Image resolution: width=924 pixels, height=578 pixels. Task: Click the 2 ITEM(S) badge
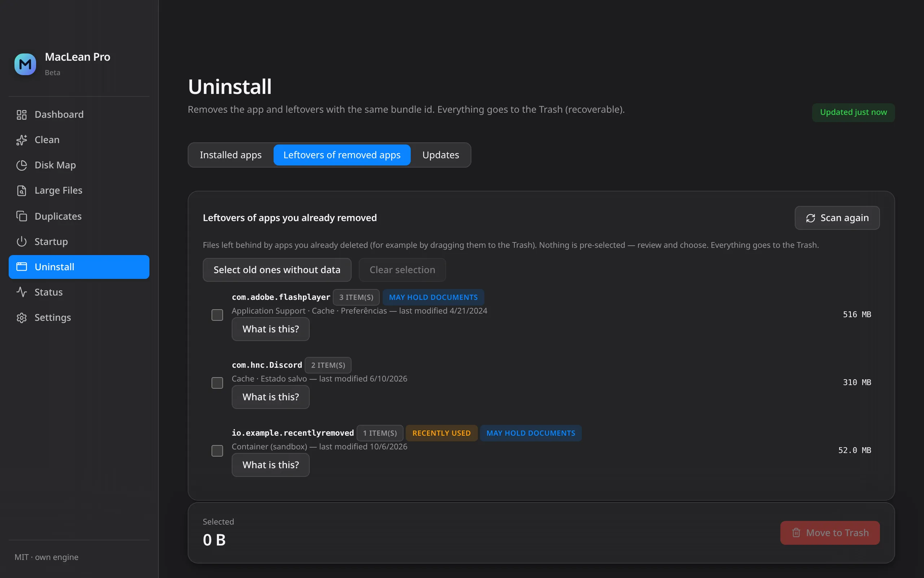point(328,365)
